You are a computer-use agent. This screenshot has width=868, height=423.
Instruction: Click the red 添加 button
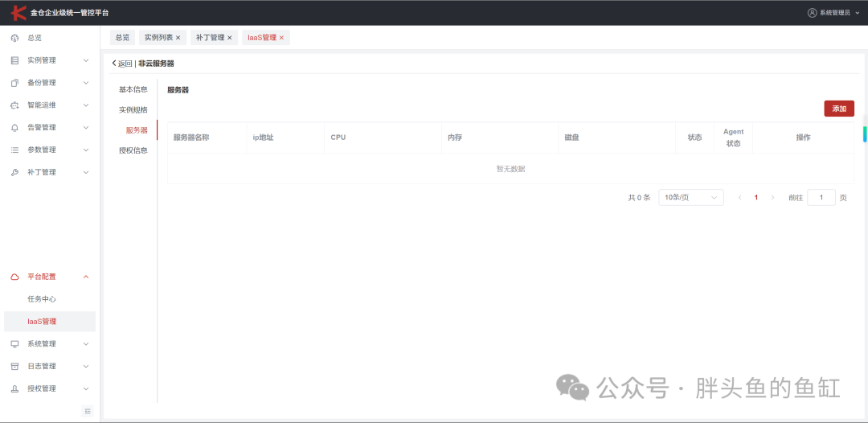pos(839,109)
